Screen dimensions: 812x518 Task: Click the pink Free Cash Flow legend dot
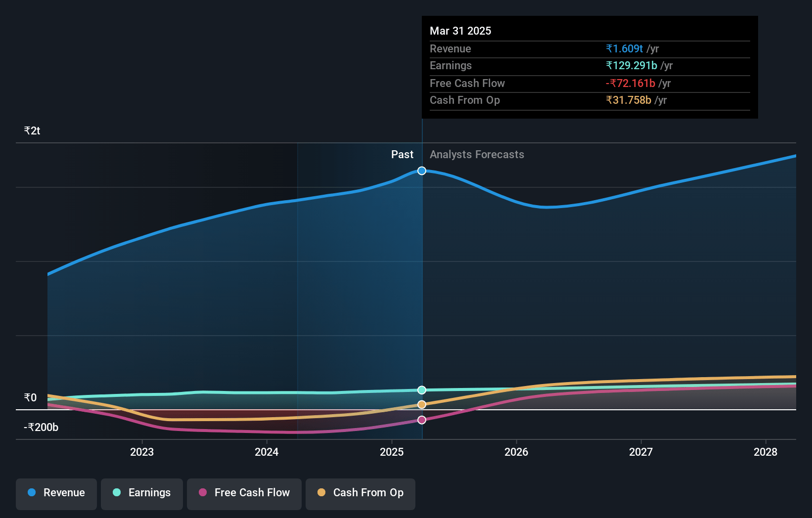click(x=203, y=492)
